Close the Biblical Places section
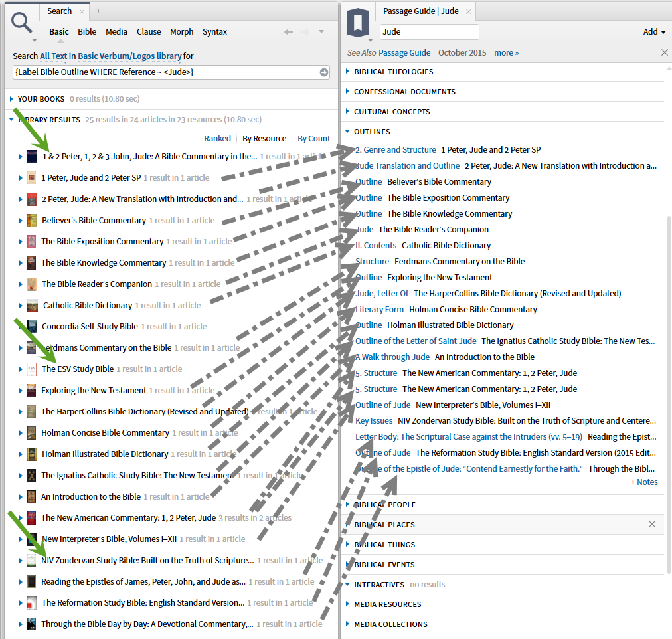Viewport: 672px width, 639px height. [651, 524]
